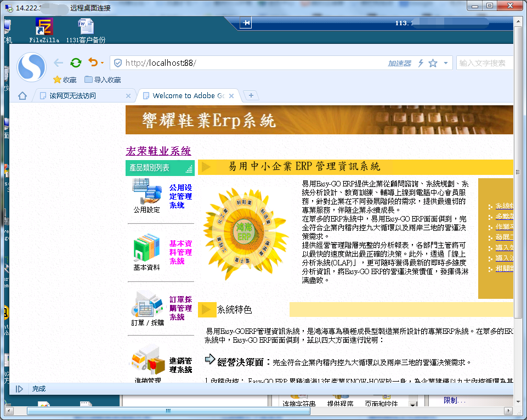Click the 響耀鞋業Erp系統 header banner
Viewport: 527px width, 420px height.
click(x=319, y=120)
